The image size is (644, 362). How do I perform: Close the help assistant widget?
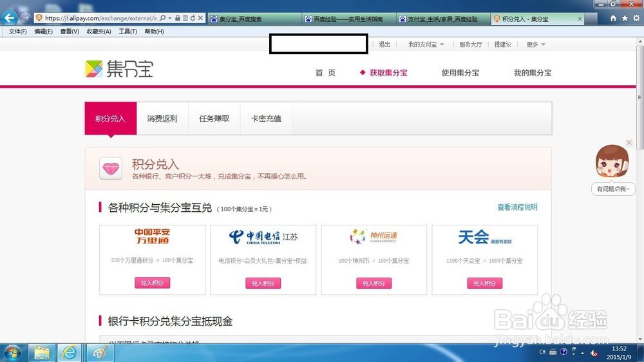coord(629,142)
